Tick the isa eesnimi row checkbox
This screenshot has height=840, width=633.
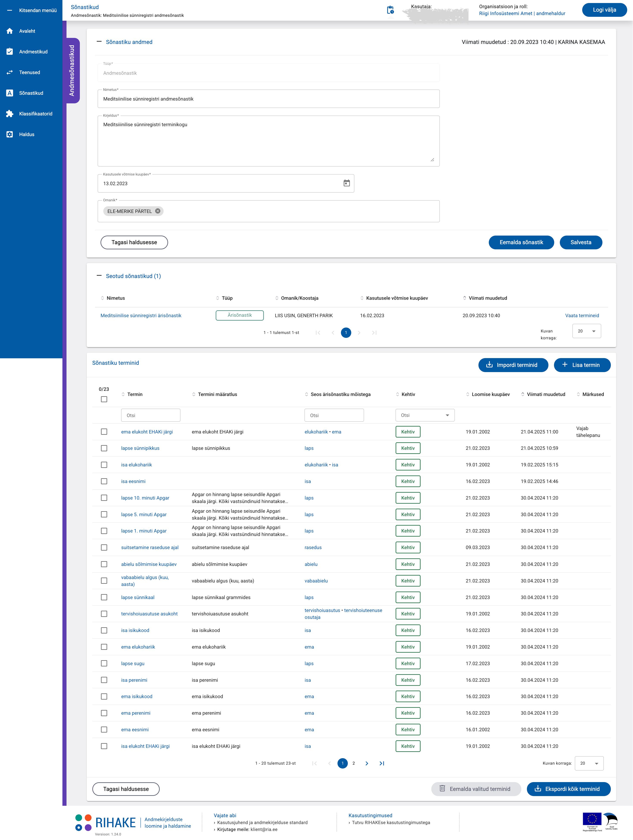[104, 481]
